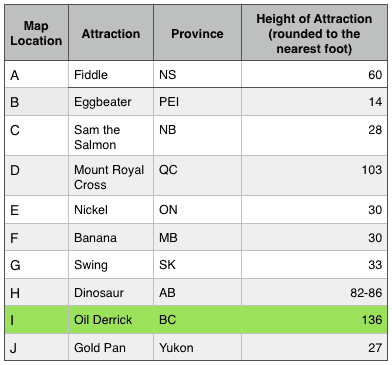Select the PEI province cell
The image size is (392, 365).
(x=197, y=102)
